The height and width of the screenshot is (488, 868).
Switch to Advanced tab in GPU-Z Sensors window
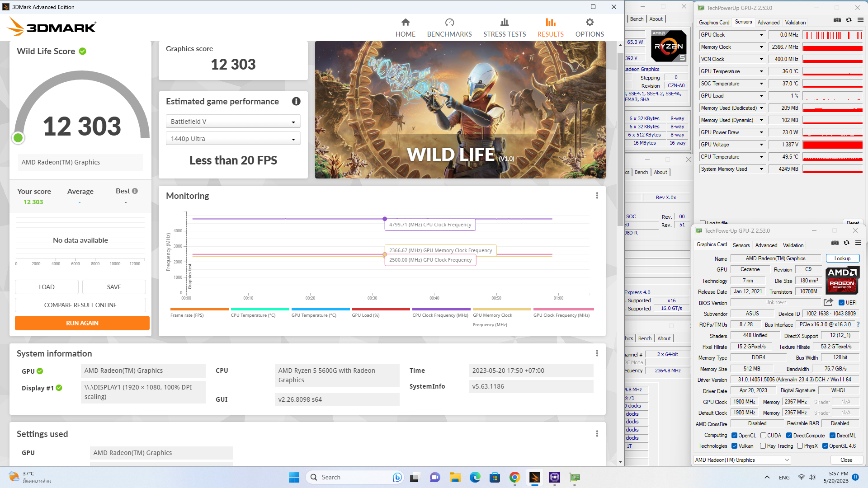click(x=769, y=22)
